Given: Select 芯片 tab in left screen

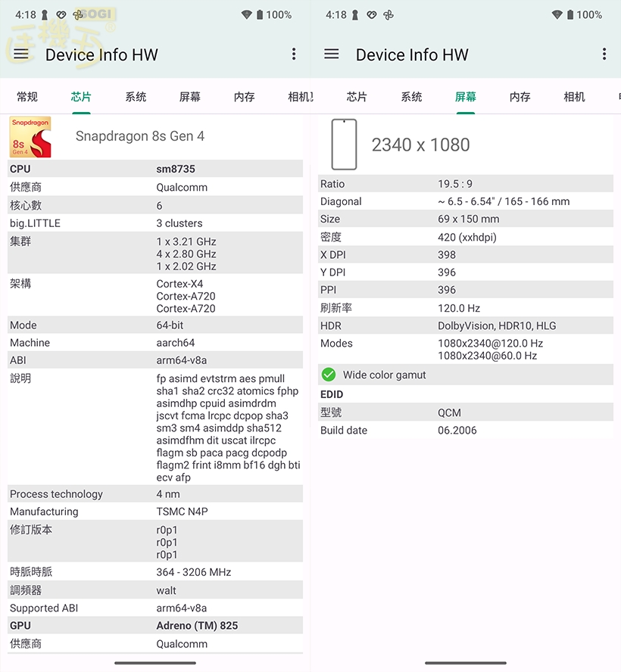Looking at the screenshot, I should [81, 97].
